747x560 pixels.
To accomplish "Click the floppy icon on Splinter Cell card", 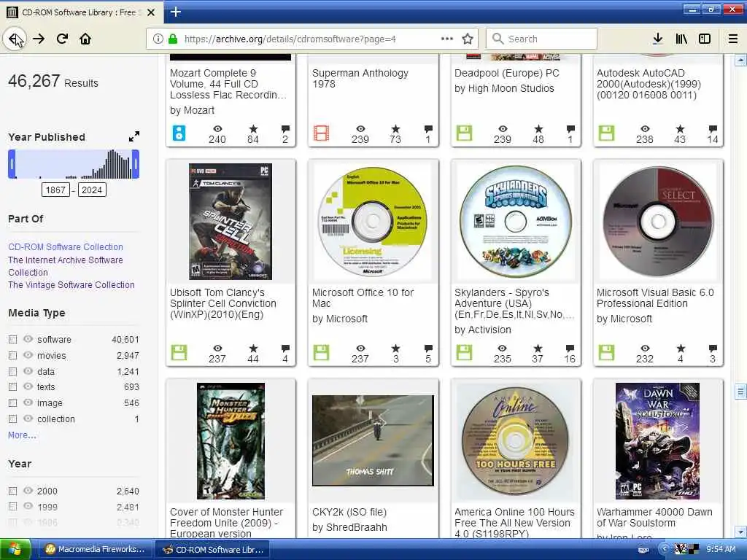I will [x=179, y=353].
